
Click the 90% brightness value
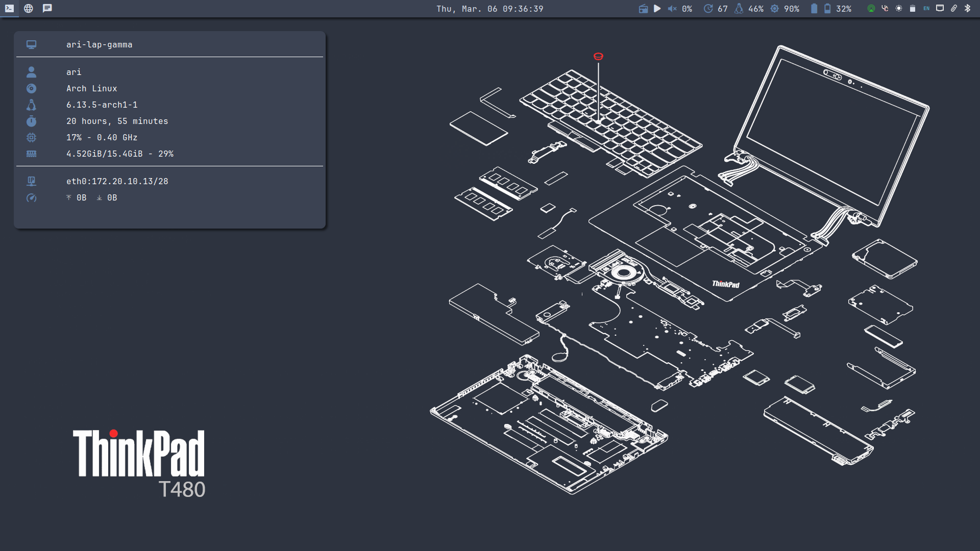(x=792, y=9)
